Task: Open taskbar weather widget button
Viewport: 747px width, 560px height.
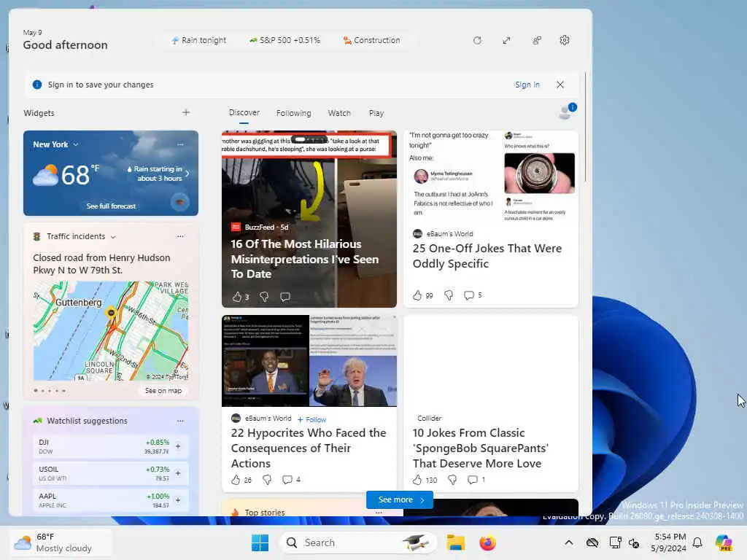Action: pos(61,542)
